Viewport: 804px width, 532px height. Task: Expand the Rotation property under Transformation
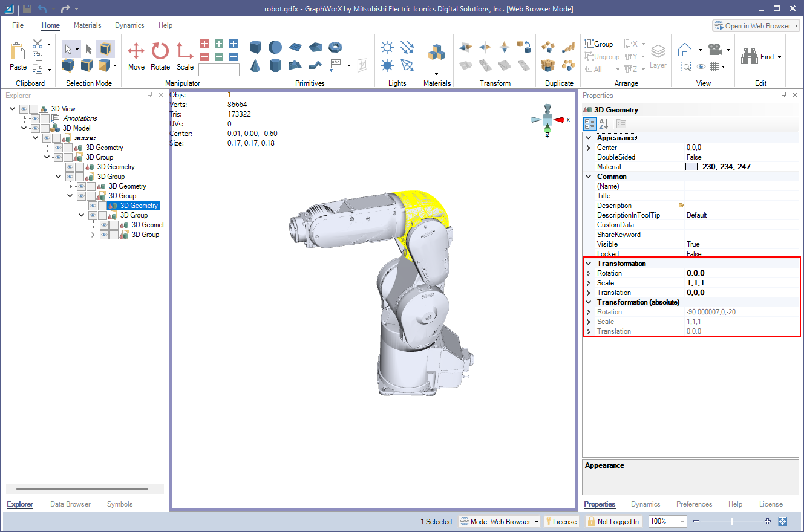[x=588, y=273]
